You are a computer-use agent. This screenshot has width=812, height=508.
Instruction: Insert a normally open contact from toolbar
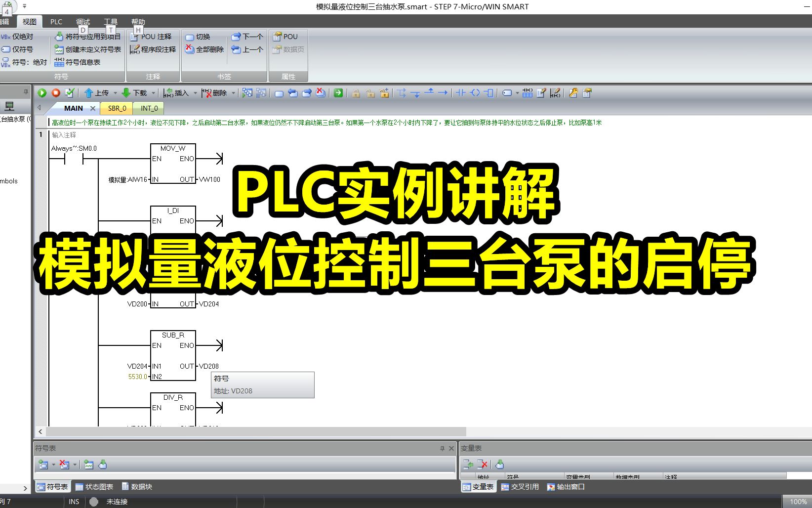click(460, 93)
